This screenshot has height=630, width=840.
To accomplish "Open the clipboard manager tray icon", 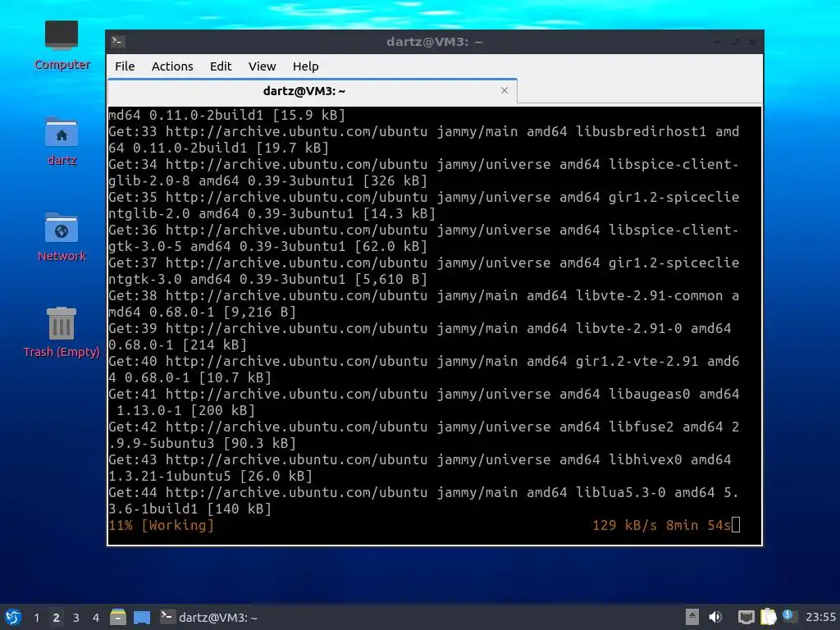I will click(768, 617).
